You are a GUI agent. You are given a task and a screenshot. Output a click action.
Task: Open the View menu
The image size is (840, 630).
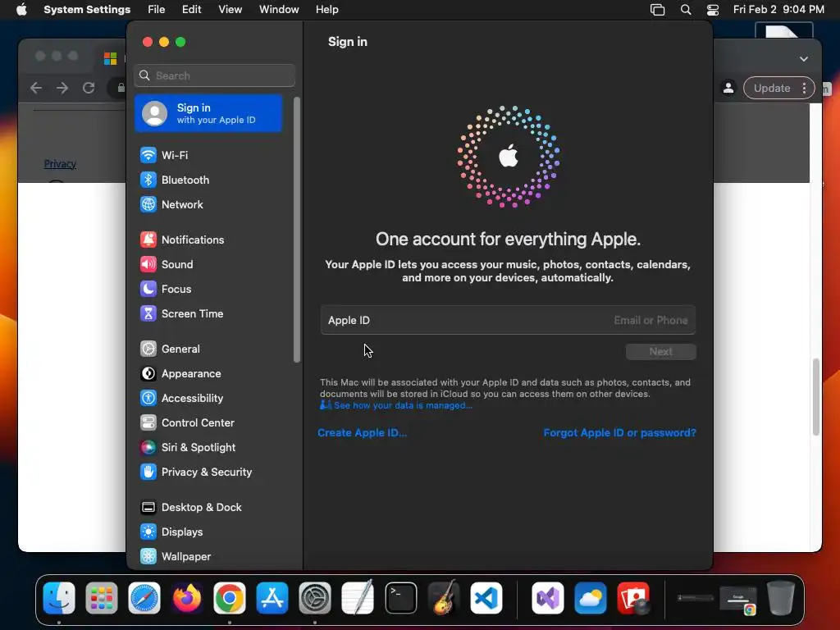pyautogui.click(x=230, y=10)
